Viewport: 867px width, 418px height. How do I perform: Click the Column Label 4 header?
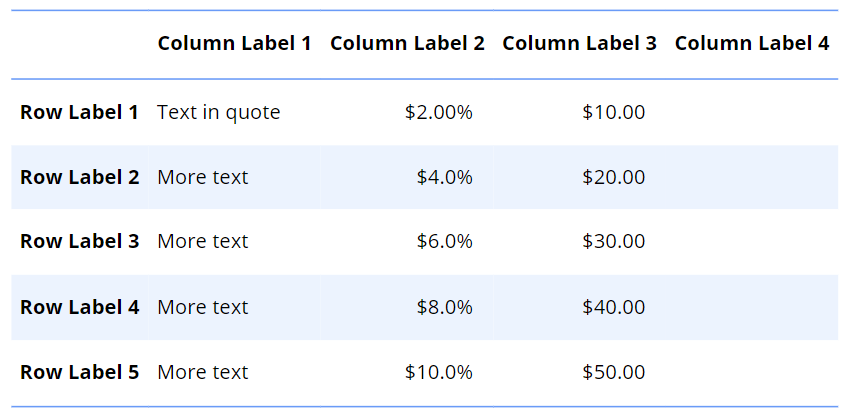tap(752, 44)
